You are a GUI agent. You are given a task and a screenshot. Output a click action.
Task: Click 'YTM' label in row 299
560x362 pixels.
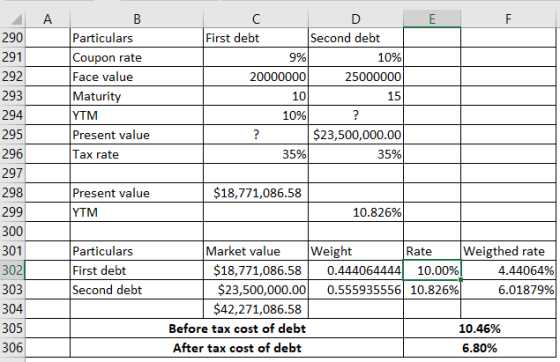[x=137, y=212]
